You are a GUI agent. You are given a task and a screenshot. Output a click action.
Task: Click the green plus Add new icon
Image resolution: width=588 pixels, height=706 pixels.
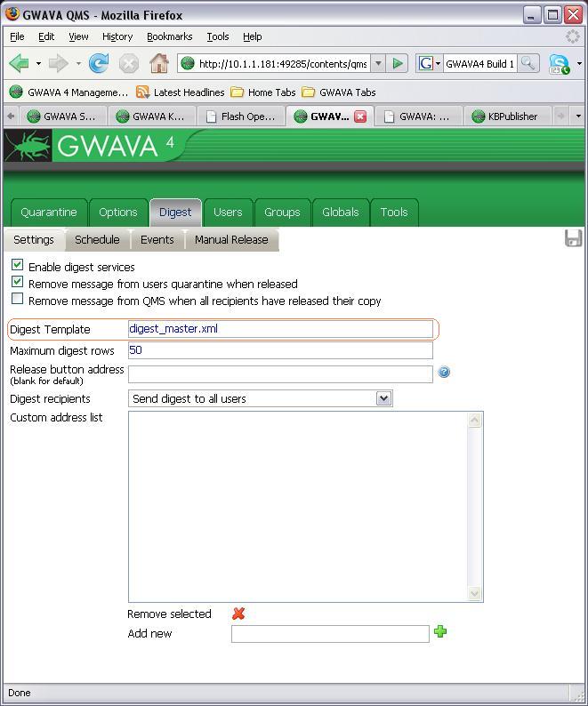click(440, 631)
